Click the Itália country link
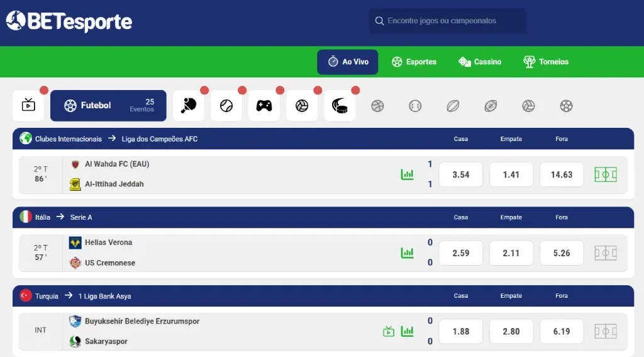 43,217
